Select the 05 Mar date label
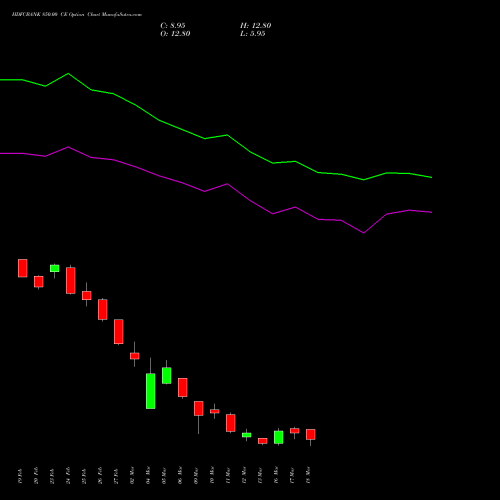 (x=164, y=475)
